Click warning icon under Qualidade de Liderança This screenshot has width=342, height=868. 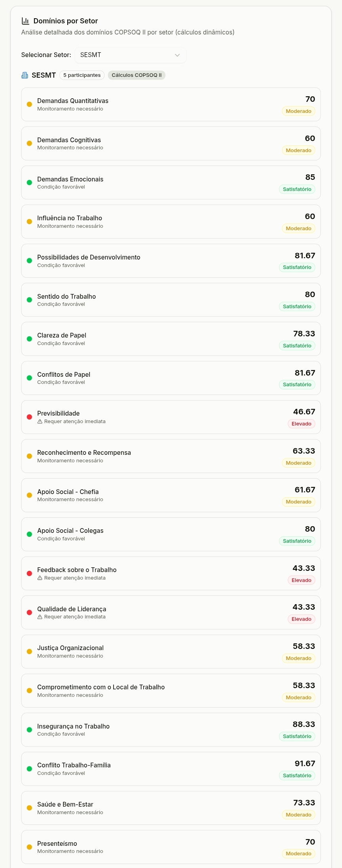[x=40, y=617]
